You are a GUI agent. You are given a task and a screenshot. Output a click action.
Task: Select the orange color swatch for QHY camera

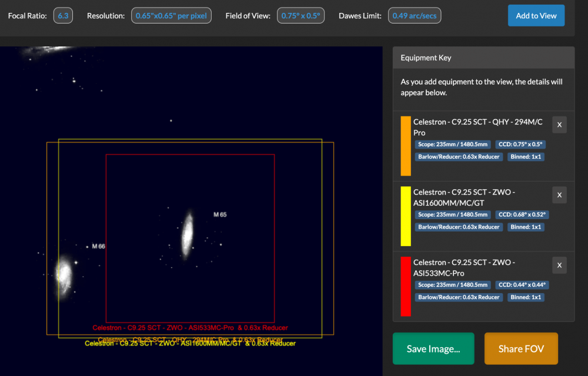click(406, 146)
